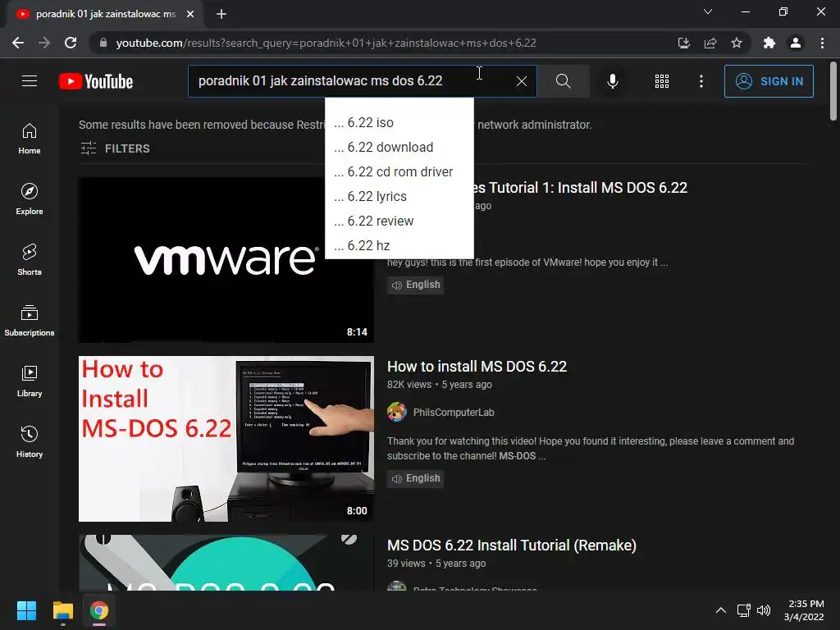Image resolution: width=840 pixels, height=630 pixels.
Task: Select suggestion '... 6.22 hz'
Action: tap(399, 246)
